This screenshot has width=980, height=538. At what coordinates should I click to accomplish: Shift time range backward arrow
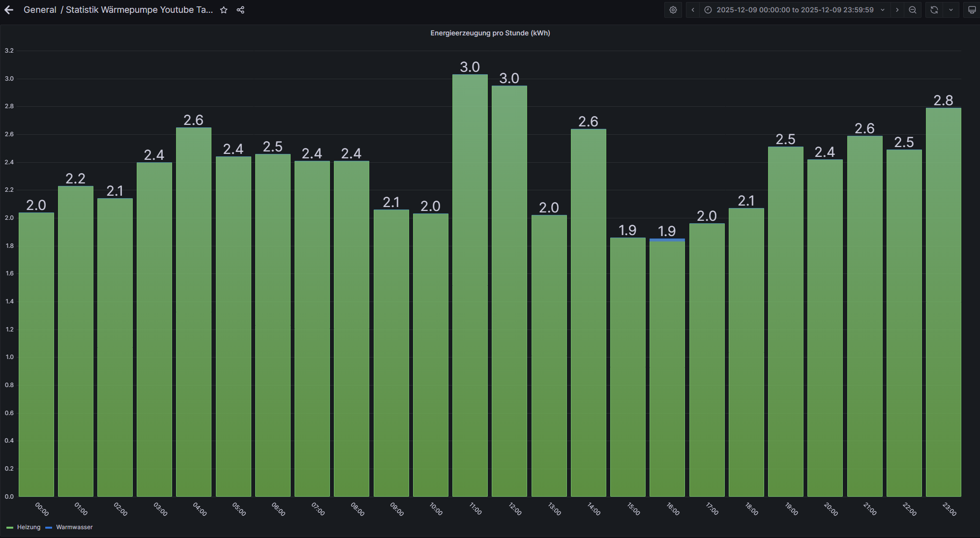pos(693,10)
